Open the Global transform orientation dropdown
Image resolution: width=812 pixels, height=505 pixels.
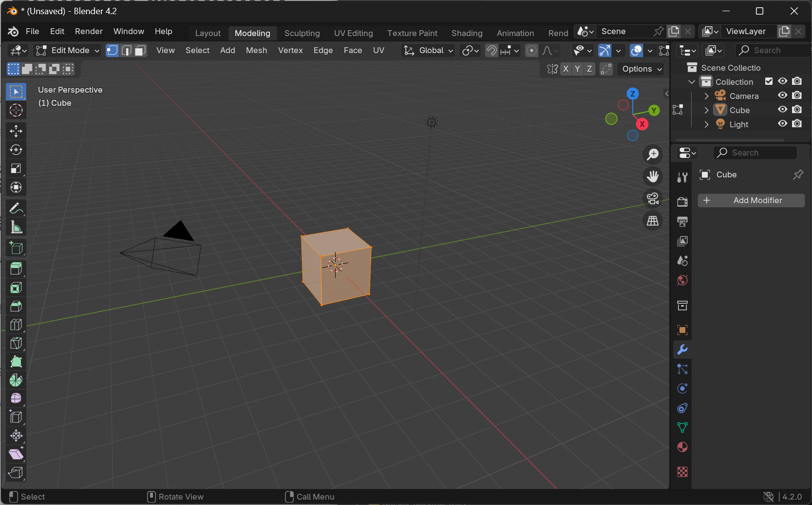(x=428, y=50)
